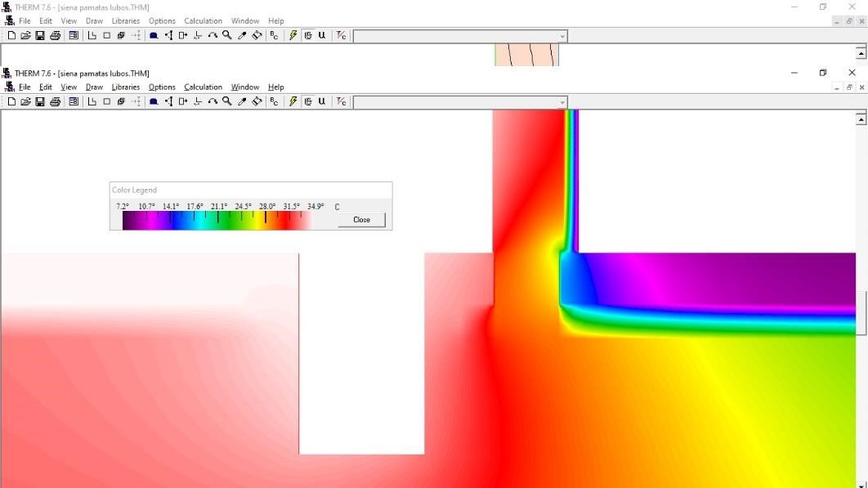
Task: Open the Calculation menu in lower menu bar
Action: click(x=203, y=87)
